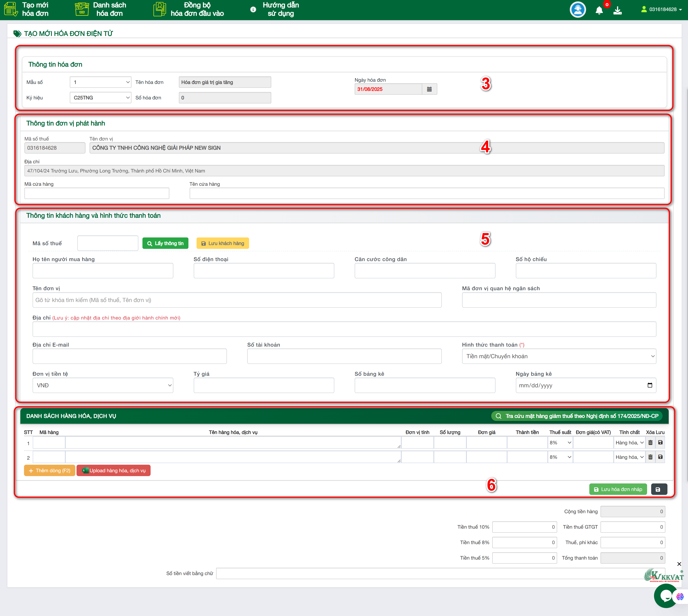
Task: Open the Ký hiệu C25TNG dropdown
Action: [x=101, y=98]
